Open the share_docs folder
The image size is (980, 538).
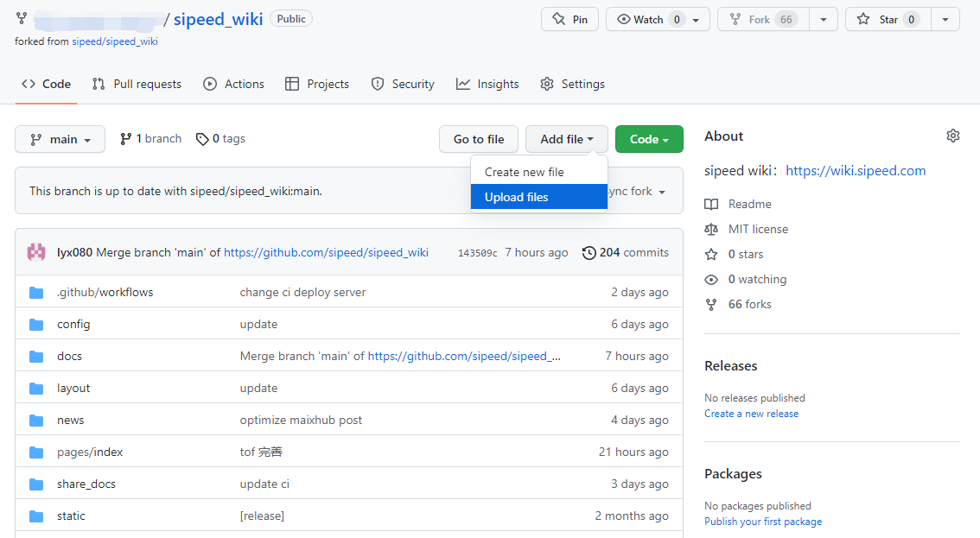coord(86,484)
